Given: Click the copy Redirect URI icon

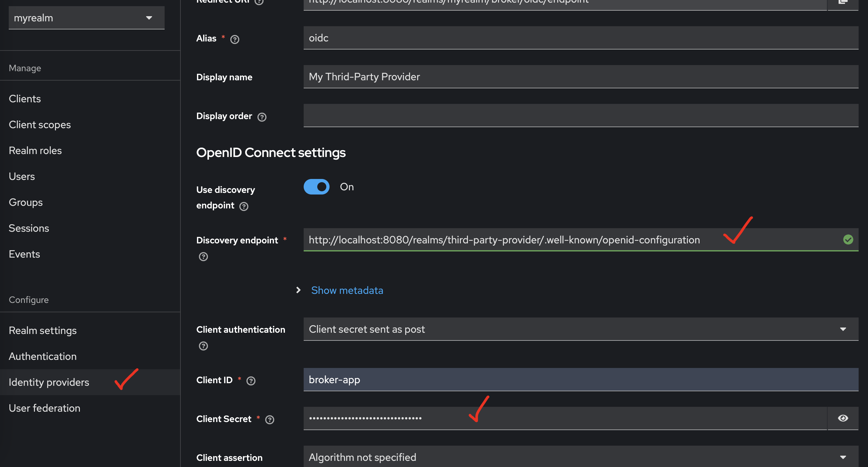Looking at the screenshot, I should [843, 2].
